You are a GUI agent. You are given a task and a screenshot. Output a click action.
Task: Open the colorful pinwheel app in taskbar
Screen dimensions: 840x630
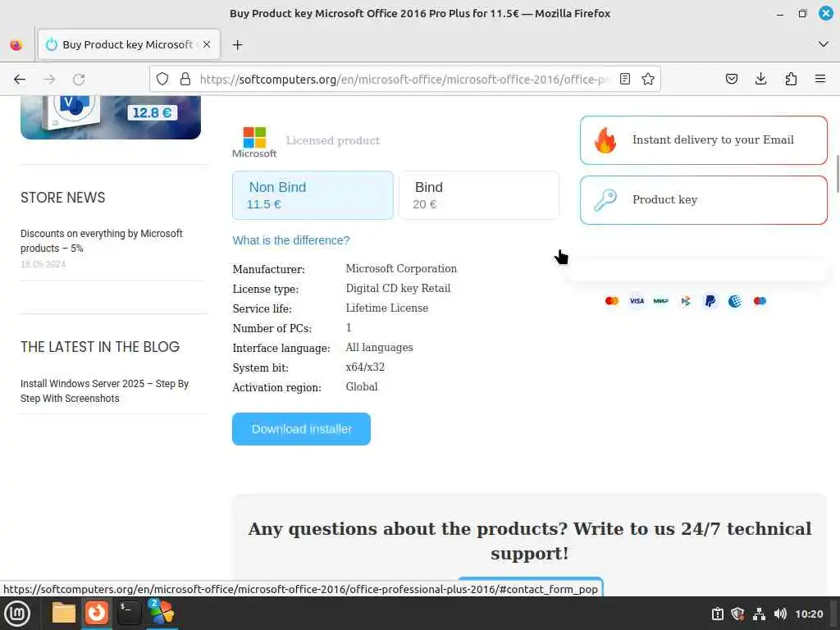tap(162, 612)
